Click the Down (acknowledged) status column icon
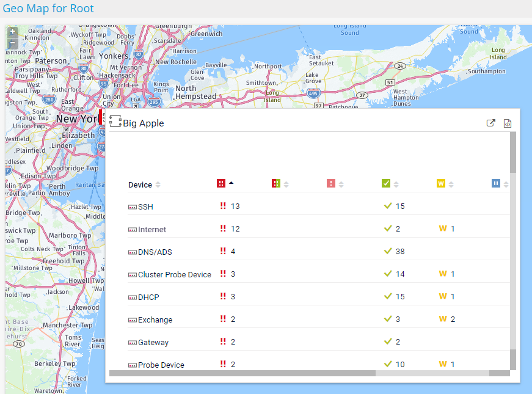This screenshot has height=394, width=532. (x=331, y=183)
